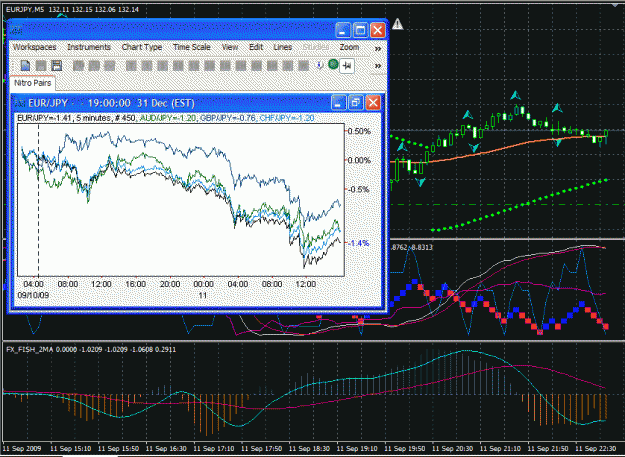Click the warning triangle icon on the EURJPY chart

[397, 24]
